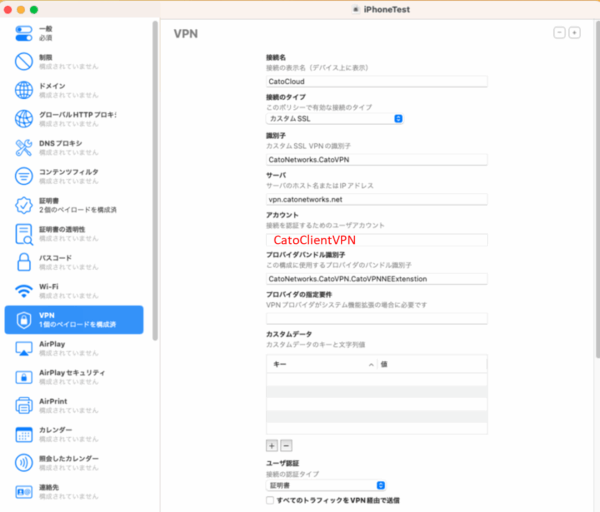Add another VPN payload with top-right plus
This screenshot has width=600, height=512.
574,33
